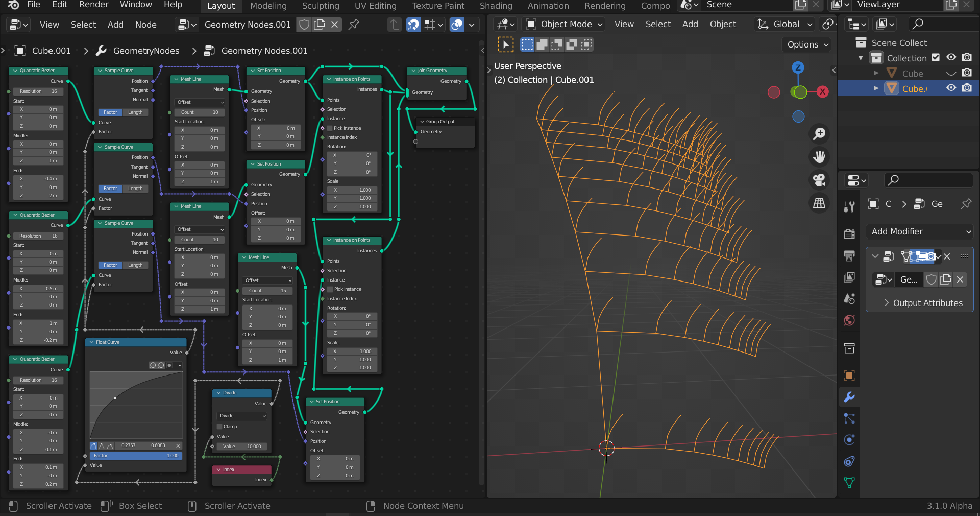This screenshot has height=516, width=980.
Task: Switch to Modeling workspace tab
Action: pyautogui.click(x=268, y=6)
